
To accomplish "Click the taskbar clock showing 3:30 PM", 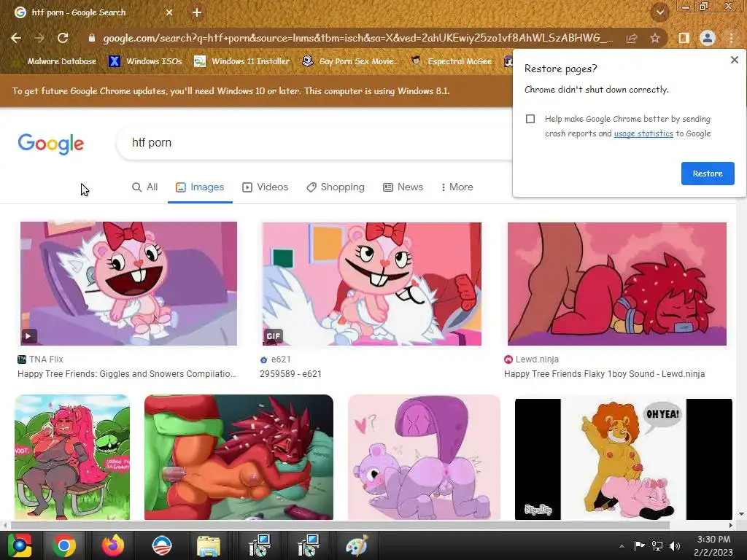I will [x=713, y=545].
